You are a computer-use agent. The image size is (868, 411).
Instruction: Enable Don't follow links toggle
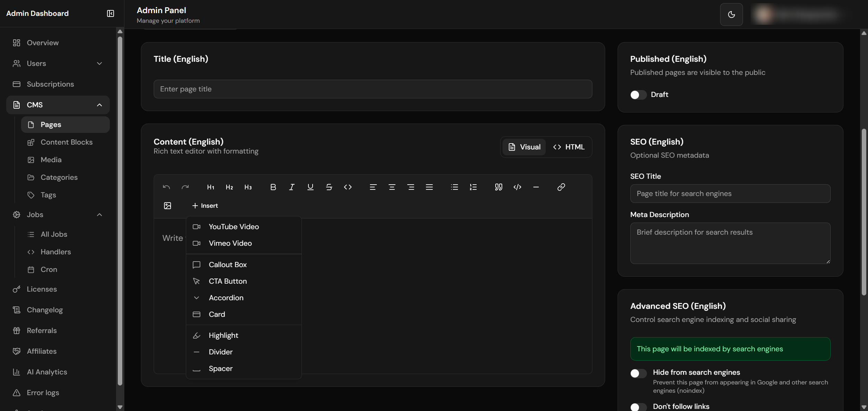[x=638, y=407]
